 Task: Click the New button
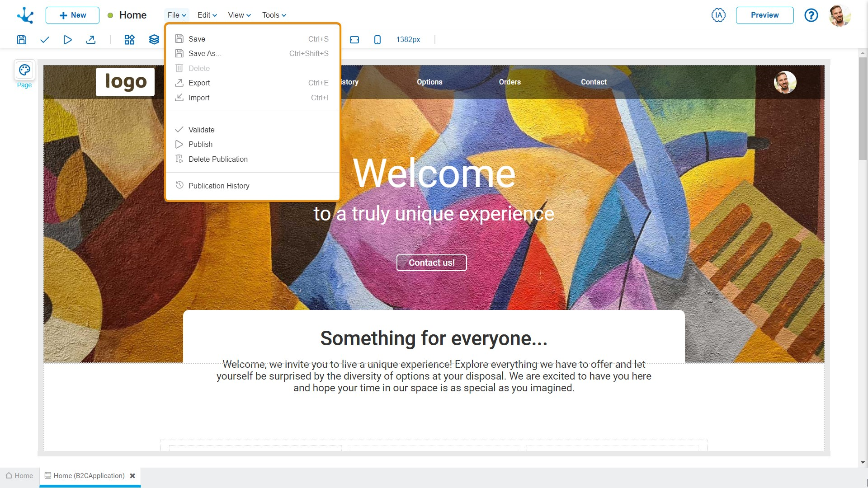[72, 15]
